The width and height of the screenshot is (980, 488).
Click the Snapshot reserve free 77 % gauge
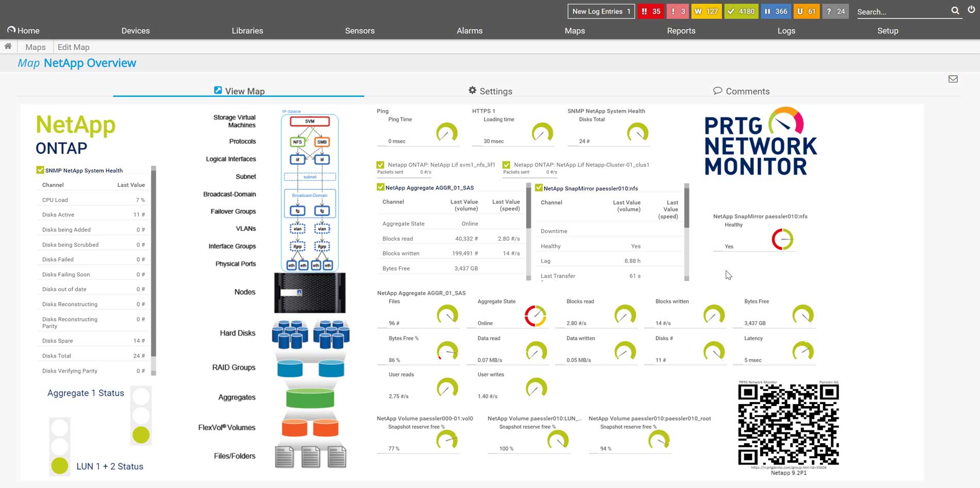pos(447,440)
